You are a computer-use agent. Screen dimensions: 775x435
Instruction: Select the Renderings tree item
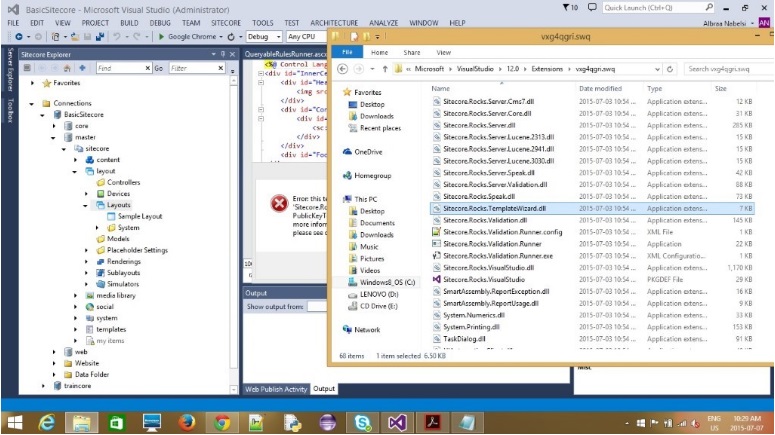(x=124, y=261)
